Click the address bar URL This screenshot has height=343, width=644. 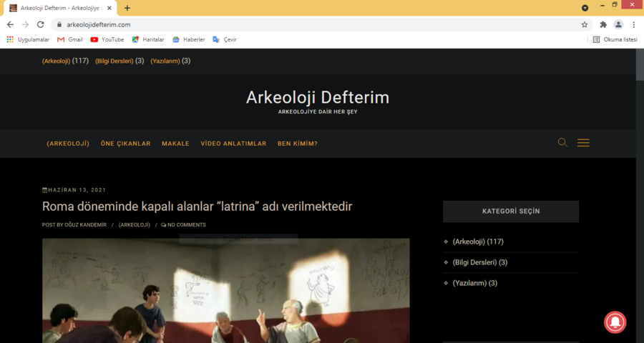(x=99, y=24)
